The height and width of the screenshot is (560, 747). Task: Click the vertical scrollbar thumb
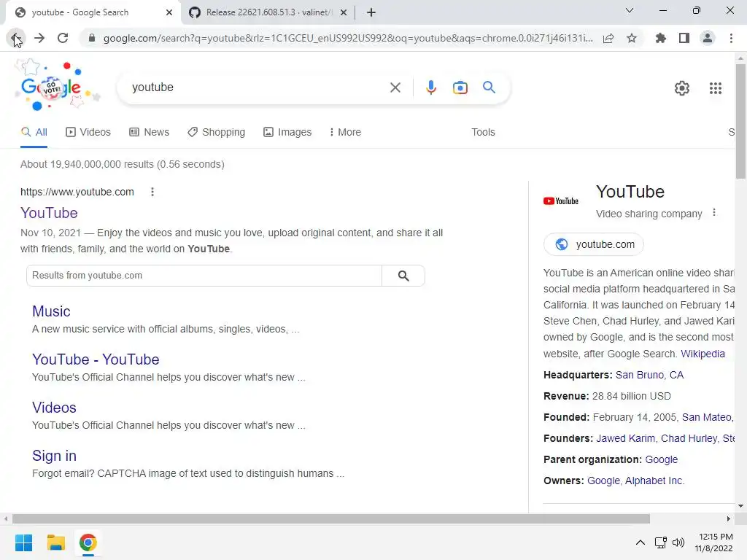[x=740, y=122]
